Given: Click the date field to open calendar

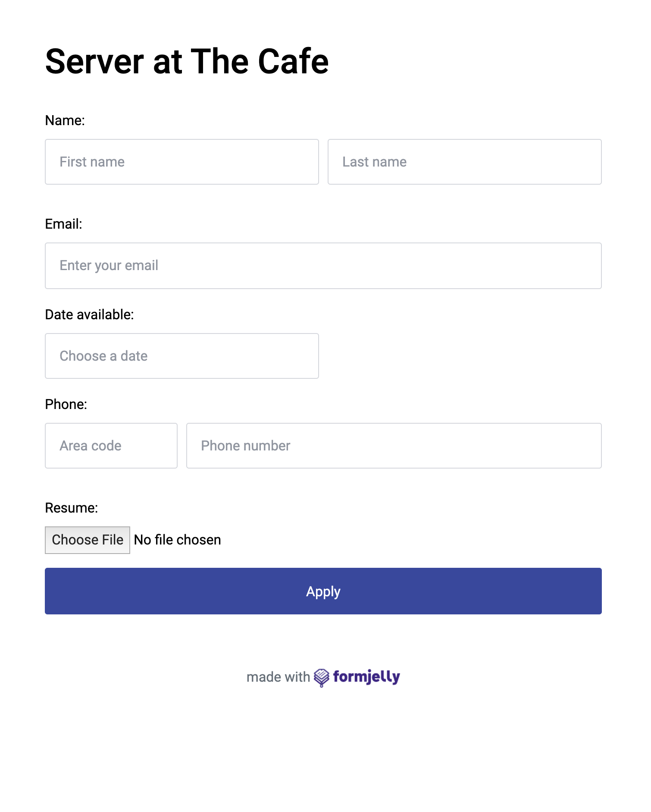Looking at the screenshot, I should click(x=182, y=356).
